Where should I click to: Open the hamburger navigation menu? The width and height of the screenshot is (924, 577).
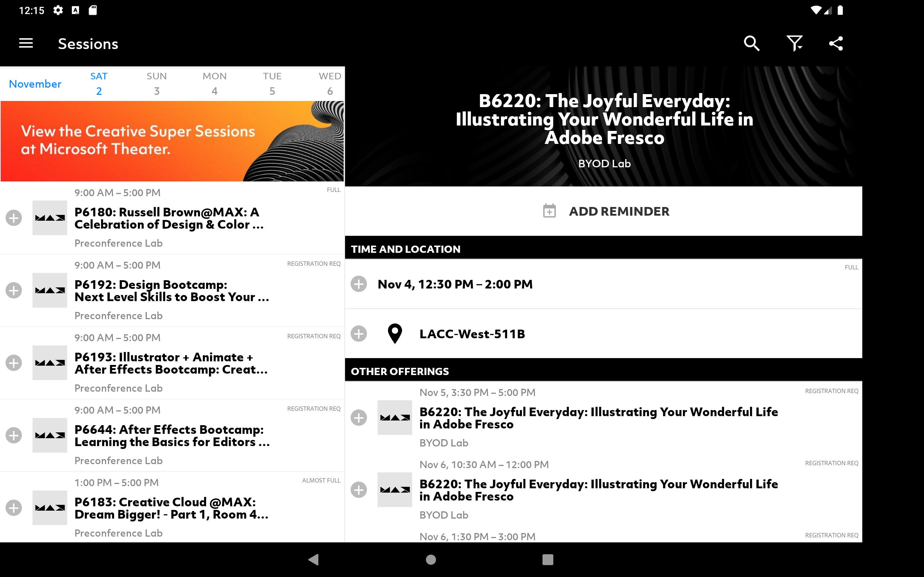pyautogui.click(x=26, y=44)
